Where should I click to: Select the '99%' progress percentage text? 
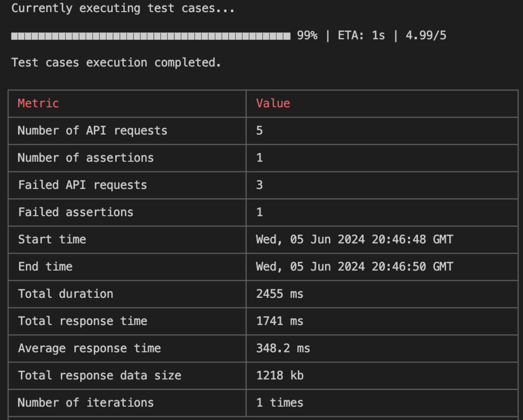[x=307, y=36]
